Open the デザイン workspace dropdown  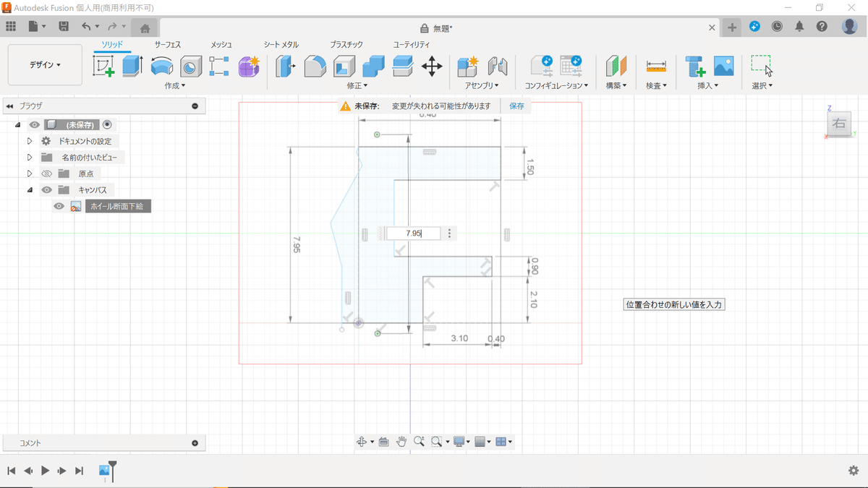[x=45, y=64]
